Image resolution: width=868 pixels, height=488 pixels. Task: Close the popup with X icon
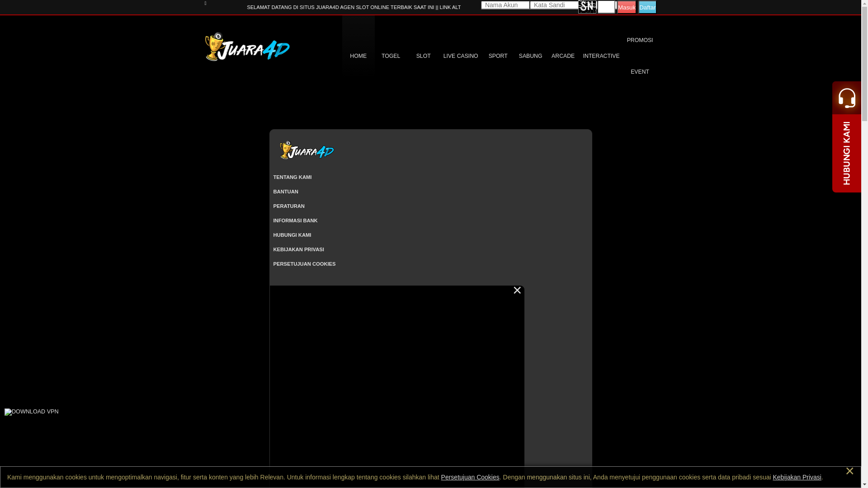pos(517,291)
